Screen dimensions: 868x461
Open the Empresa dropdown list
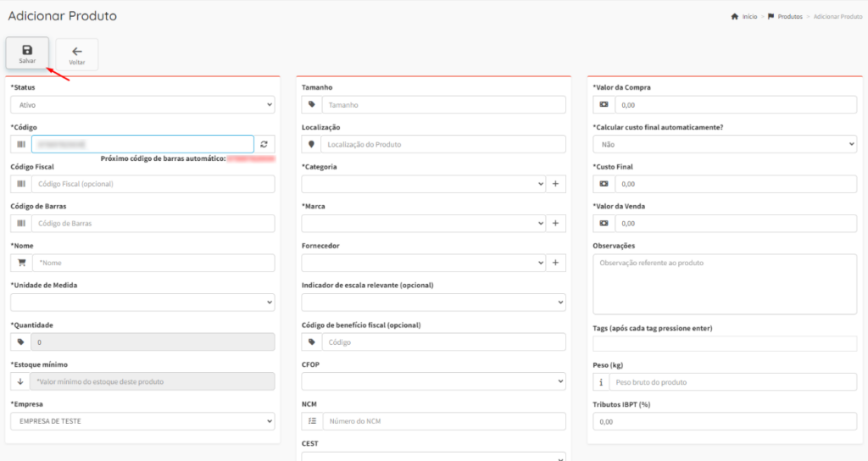point(142,421)
